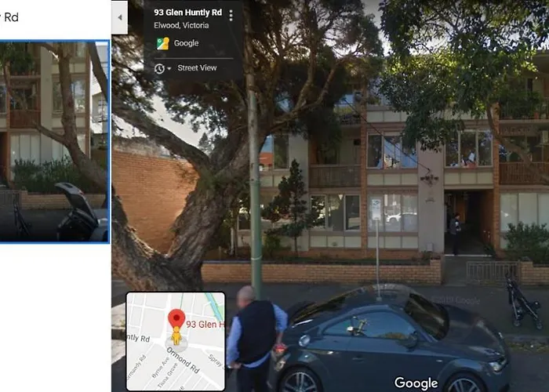Select the yellow Pegman on the minimap

pos(176,336)
